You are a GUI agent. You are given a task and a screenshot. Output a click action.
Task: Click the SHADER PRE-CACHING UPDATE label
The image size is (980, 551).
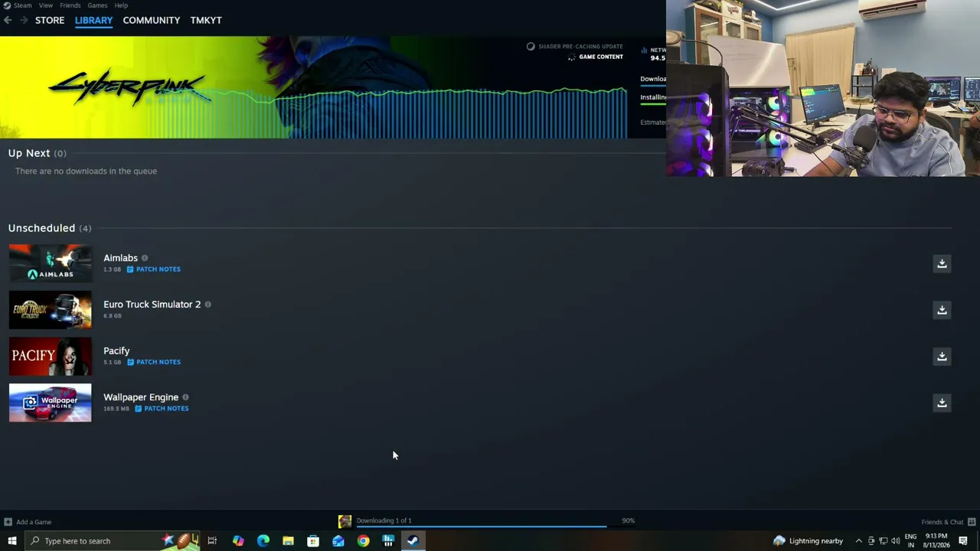click(580, 47)
